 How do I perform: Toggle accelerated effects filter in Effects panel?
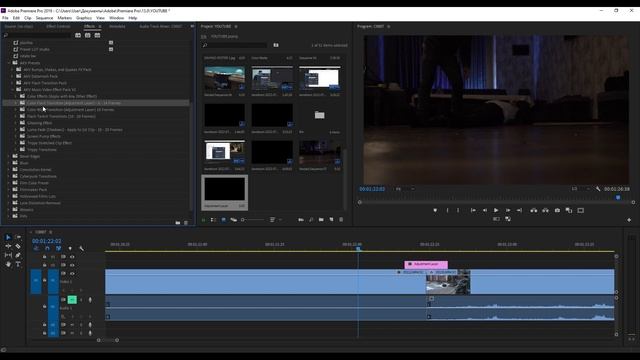click(x=78, y=36)
